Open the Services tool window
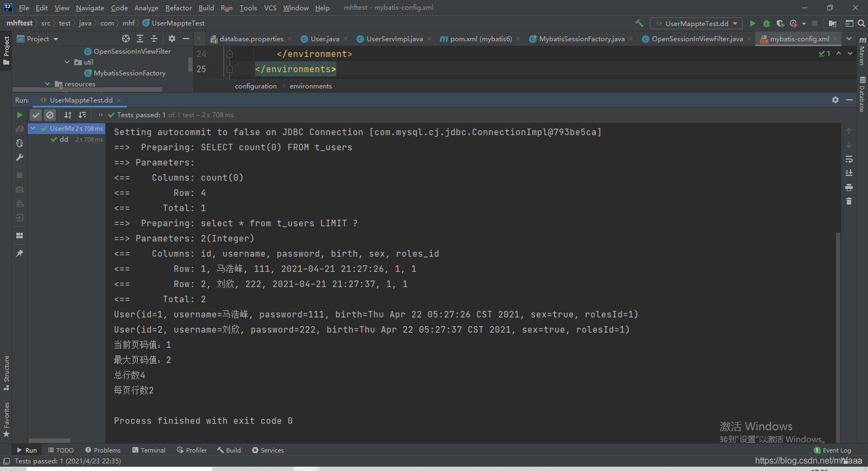Image resolution: width=868 pixels, height=471 pixels. (267, 450)
